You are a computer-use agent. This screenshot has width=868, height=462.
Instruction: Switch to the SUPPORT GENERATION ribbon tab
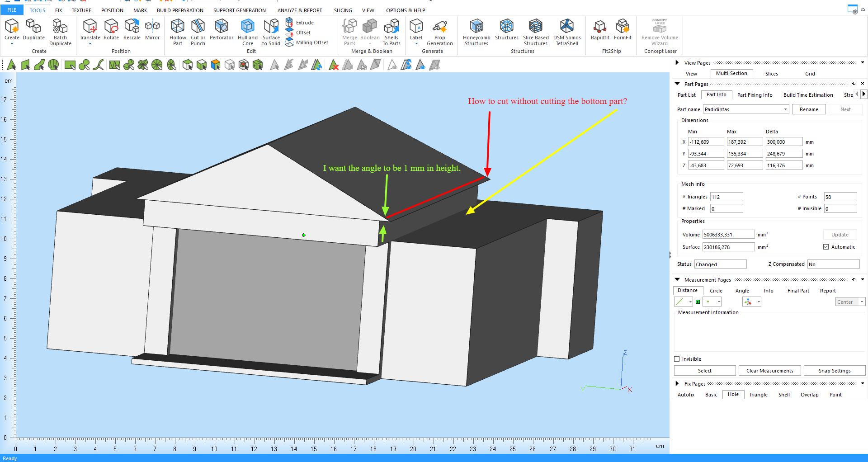(x=240, y=10)
